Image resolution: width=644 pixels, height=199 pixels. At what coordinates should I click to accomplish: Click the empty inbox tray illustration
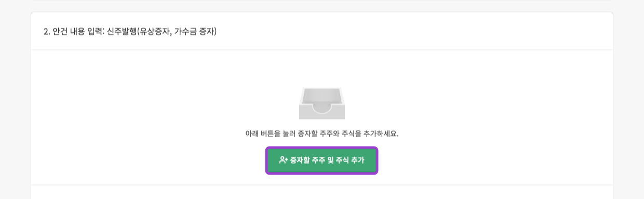pyautogui.click(x=322, y=103)
